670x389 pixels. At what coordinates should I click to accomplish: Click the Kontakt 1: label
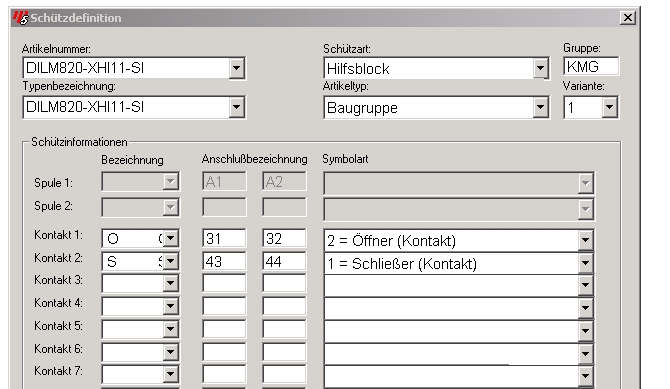coord(59,235)
